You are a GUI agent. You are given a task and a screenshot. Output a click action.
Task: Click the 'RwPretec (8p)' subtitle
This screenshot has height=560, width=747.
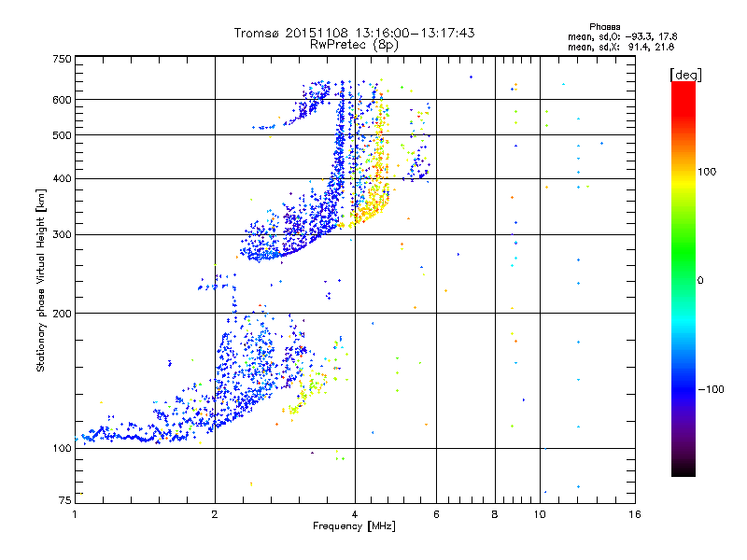(354, 45)
